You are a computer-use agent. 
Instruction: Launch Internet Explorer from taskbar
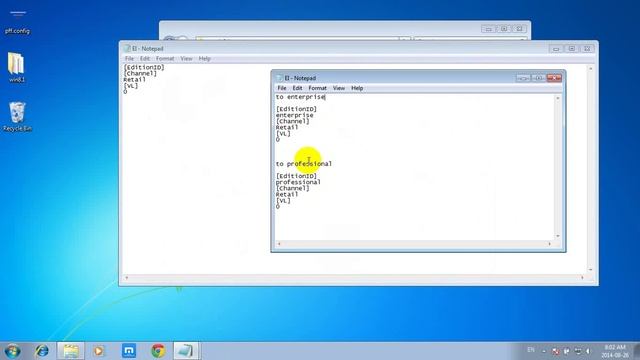42,351
